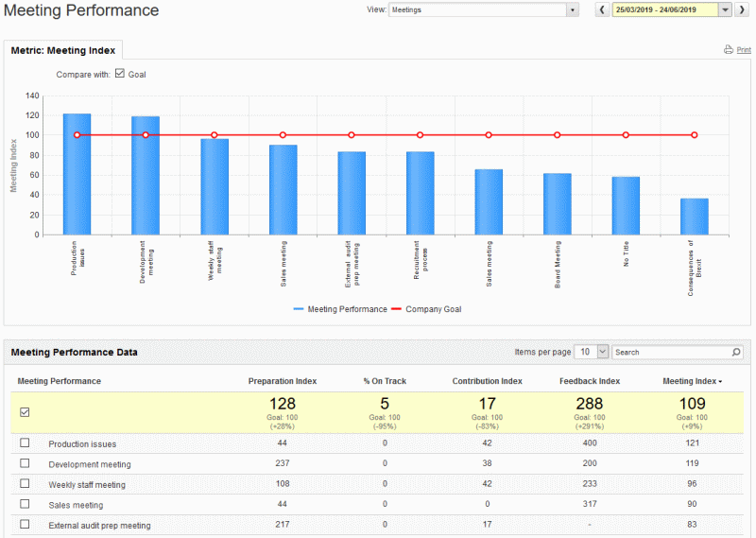Click the 217 Preparation Index cell
The height and width of the screenshot is (538, 756).
[283, 524]
